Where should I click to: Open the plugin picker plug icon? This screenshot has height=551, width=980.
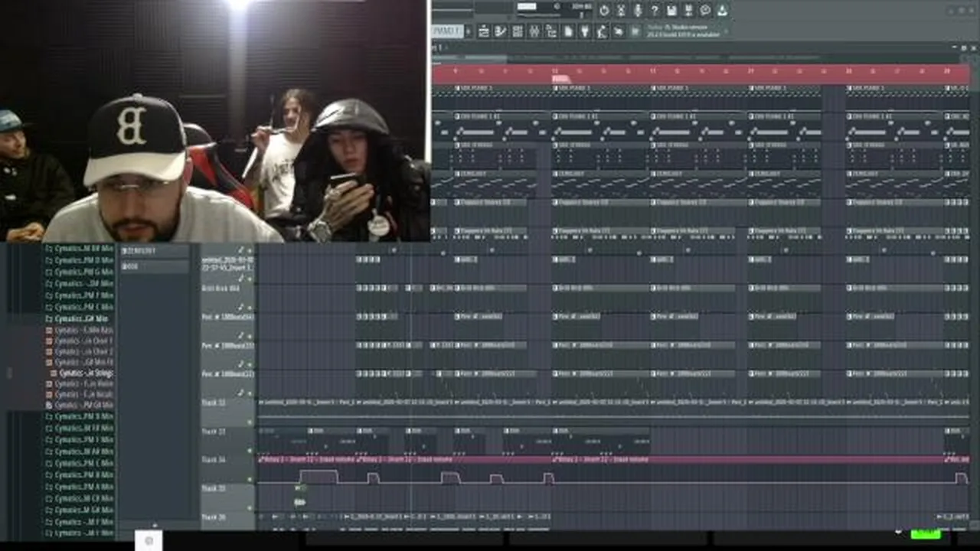(585, 31)
